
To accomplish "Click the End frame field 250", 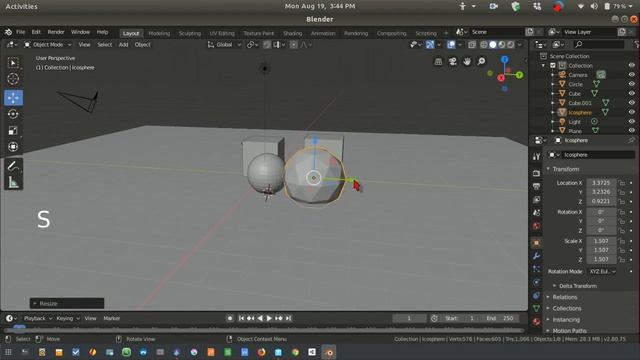I will pos(500,318).
